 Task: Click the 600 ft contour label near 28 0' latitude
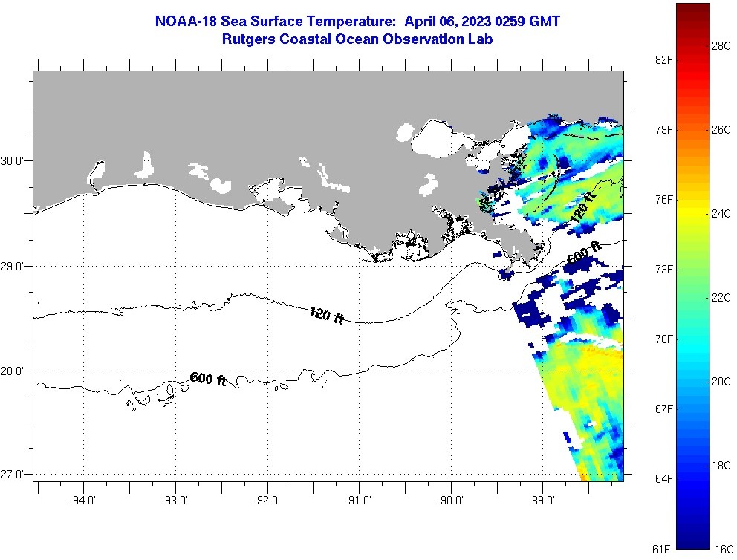pyautogui.click(x=208, y=378)
